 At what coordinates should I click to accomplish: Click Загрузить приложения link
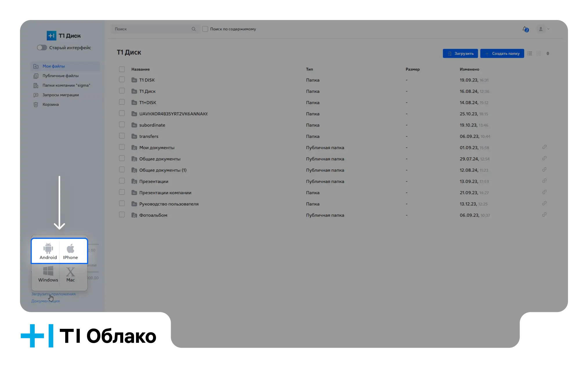[53, 294]
